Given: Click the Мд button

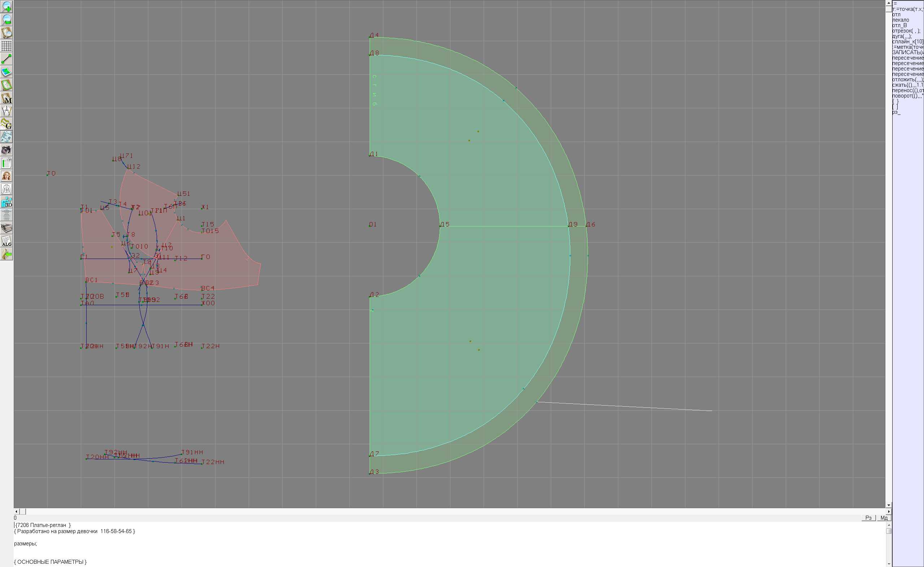Looking at the screenshot, I should (884, 518).
